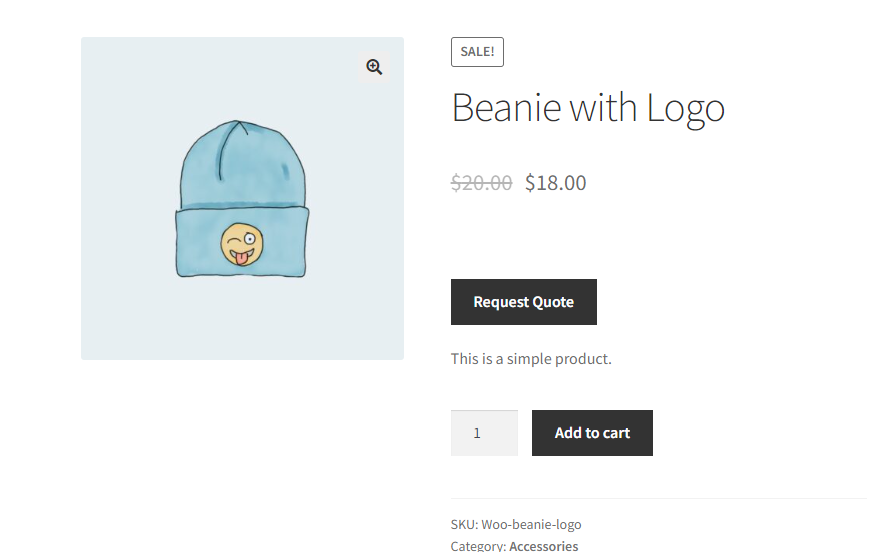The image size is (896, 552).
Task: Click the winking emoji logo on the beanie
Action: click(x=243, y=244)
